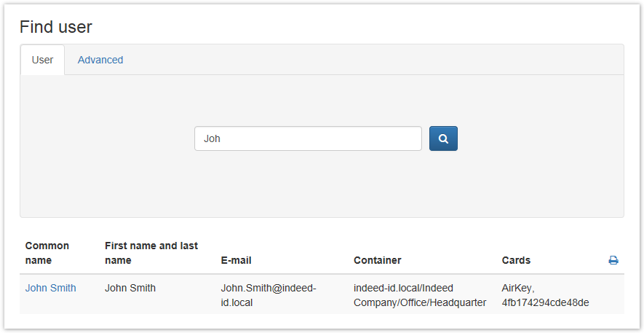Click the "First name and last name" header
644x333 pixels.
point(151,253)
